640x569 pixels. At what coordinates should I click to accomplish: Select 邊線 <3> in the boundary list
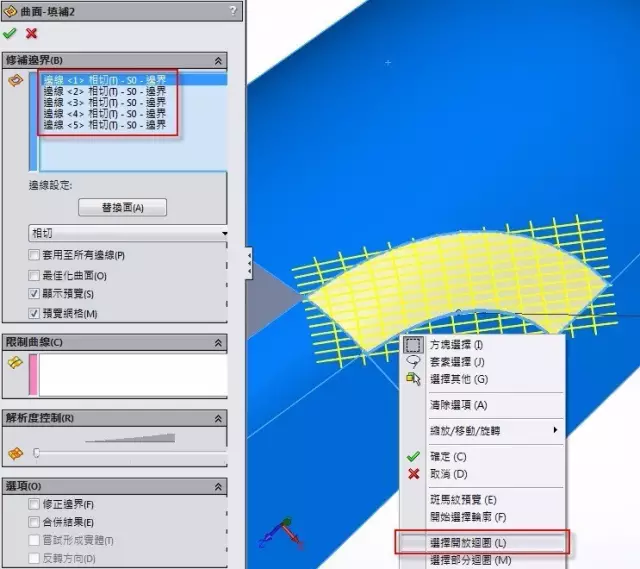tap(133, 102)
